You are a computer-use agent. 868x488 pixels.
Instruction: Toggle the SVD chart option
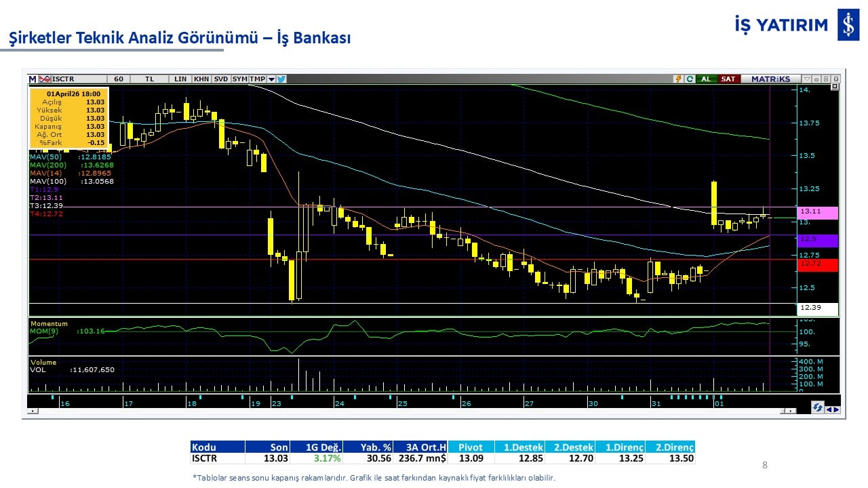221,79
